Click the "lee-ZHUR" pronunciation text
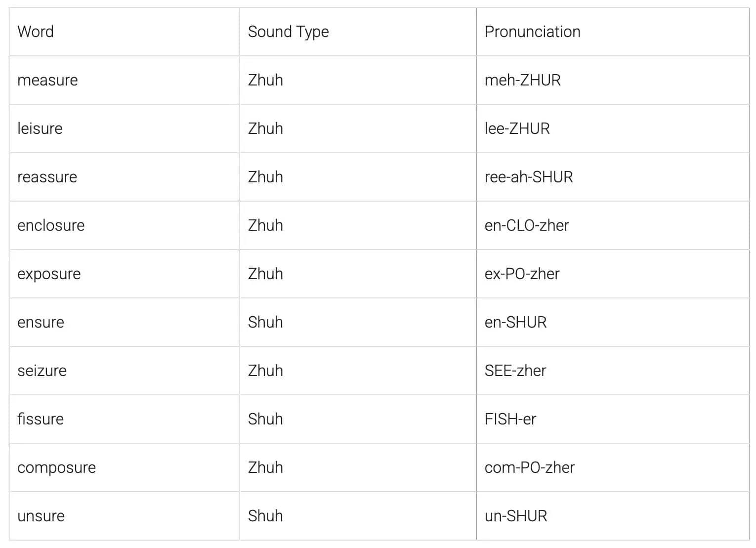 [x=517, y=128]
